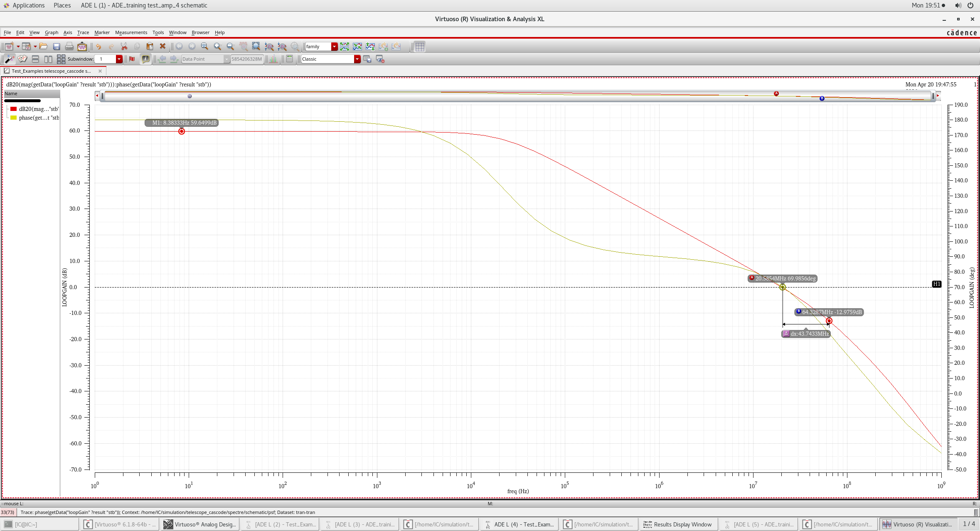Switch to Results Display Window in taskbar

(x=678, y=524)
